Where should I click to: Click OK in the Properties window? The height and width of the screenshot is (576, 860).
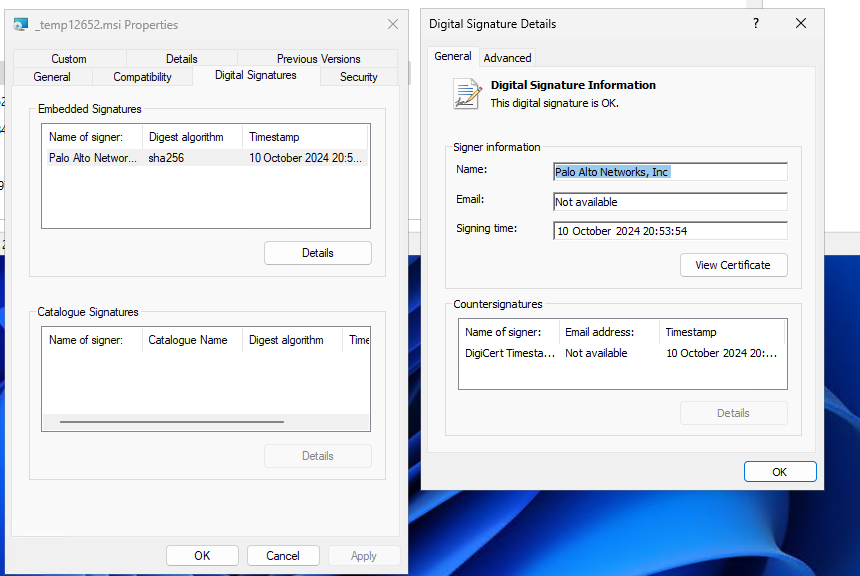pyautogui.click(x=202, y=556)
